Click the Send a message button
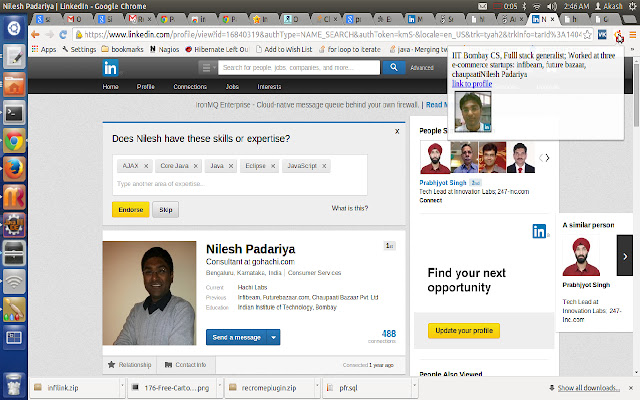640x400 pixels. (236, 338)
